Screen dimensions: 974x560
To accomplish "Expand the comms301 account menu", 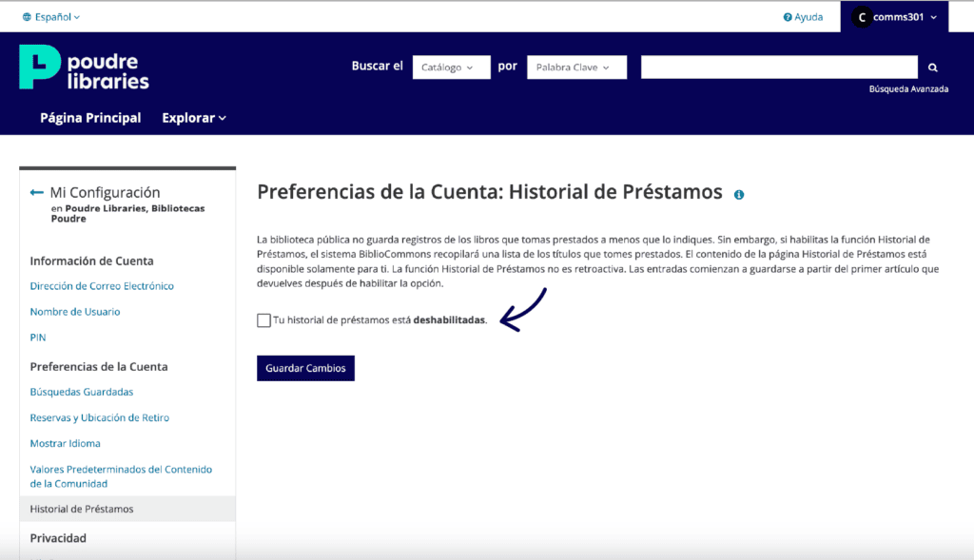I will point(933,17).
